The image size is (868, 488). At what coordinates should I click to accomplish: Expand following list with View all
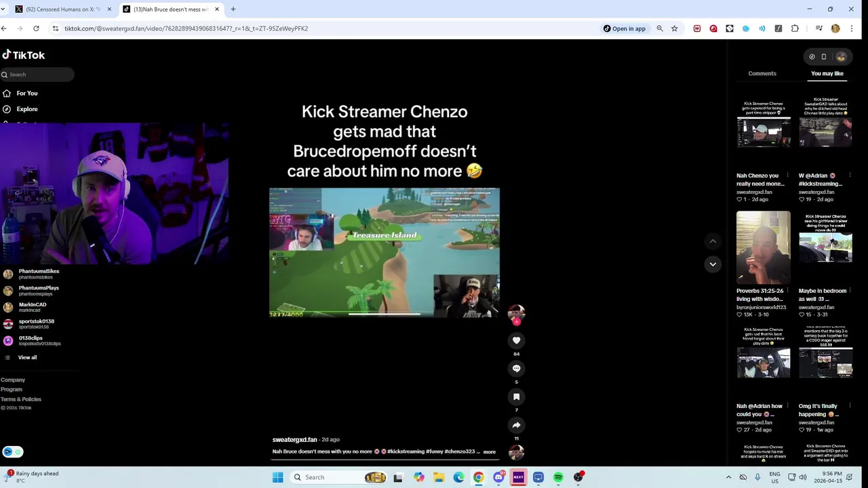click(x=27, y=357)
